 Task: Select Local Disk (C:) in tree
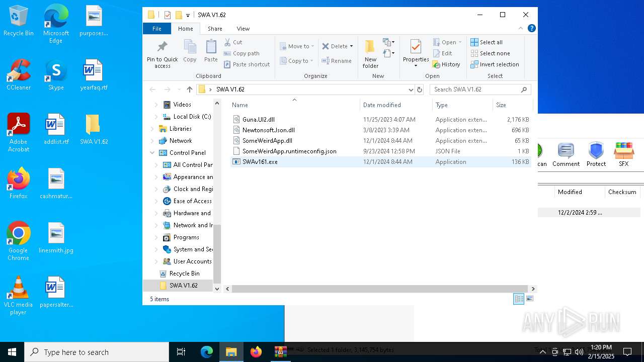(x=192, y=117)
